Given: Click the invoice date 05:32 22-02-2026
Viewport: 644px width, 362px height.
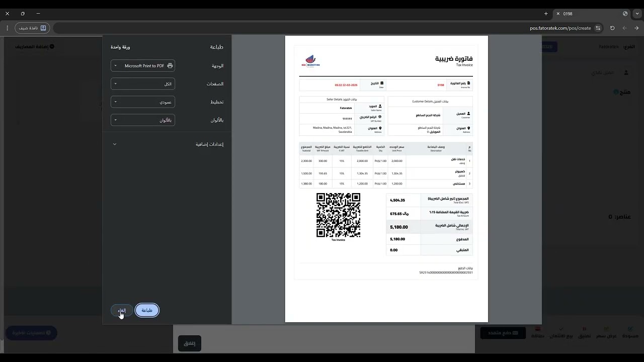Looking at the screenshot, I should (346, 85).
